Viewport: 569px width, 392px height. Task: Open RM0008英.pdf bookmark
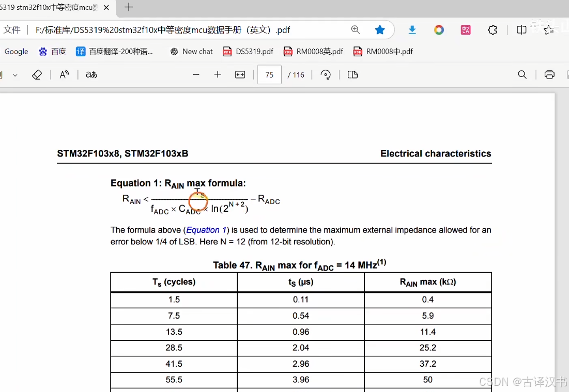313,52
